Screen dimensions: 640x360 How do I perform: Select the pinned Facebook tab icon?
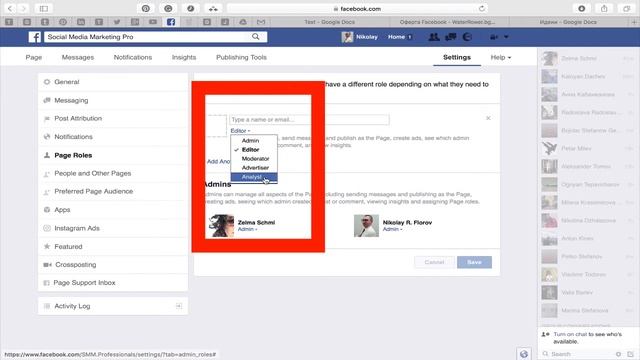point(171,22)
